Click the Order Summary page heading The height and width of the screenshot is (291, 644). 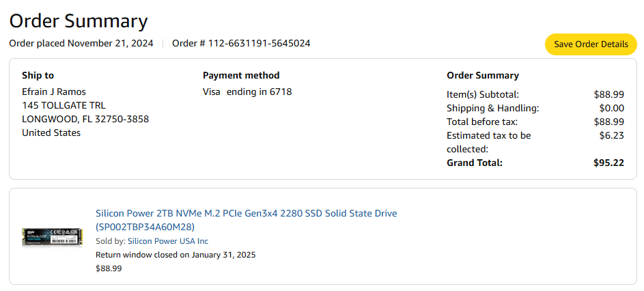pyautogui.click(x=79, y=20)
